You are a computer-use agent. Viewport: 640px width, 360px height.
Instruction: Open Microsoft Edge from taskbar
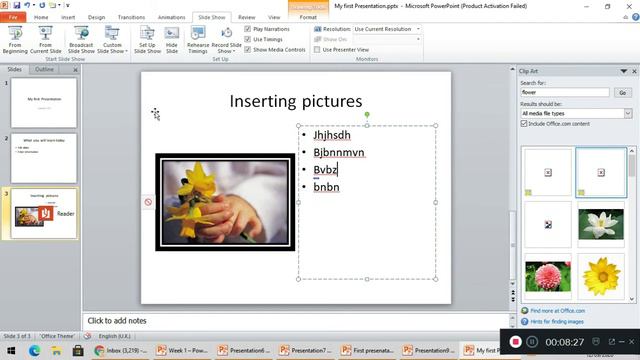point(34,351)
